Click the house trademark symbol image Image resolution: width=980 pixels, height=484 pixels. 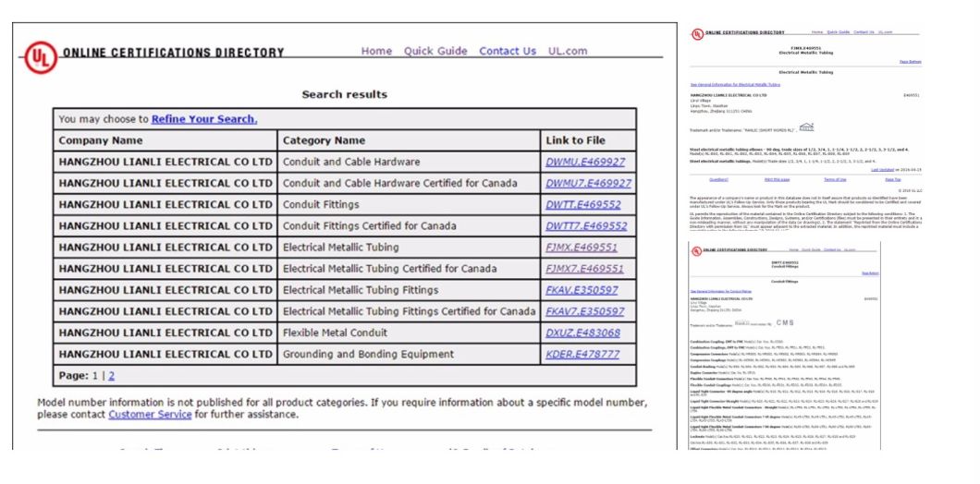[806, 127]
